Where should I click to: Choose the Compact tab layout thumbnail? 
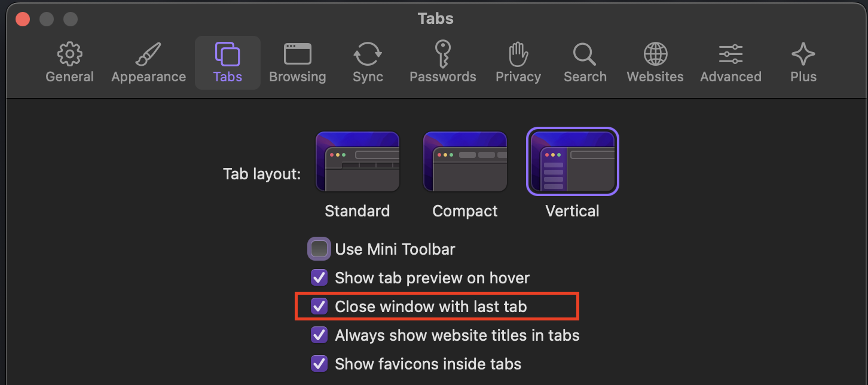pyautogui.click(x=465, y=161)
